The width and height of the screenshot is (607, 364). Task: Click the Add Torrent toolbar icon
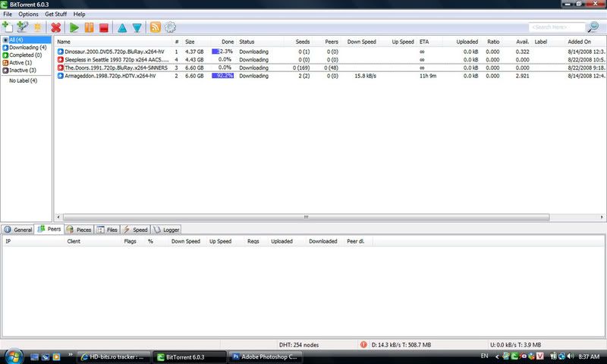click(7, 27)
